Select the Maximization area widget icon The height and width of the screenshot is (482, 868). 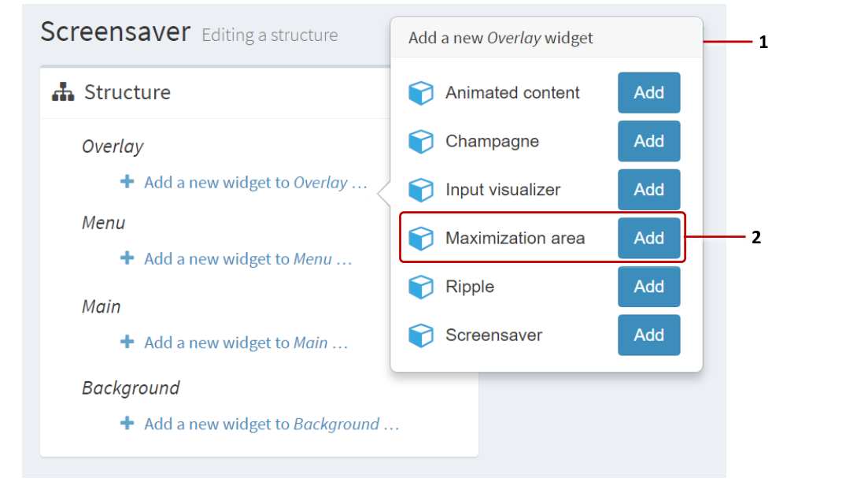coord(422,238)
